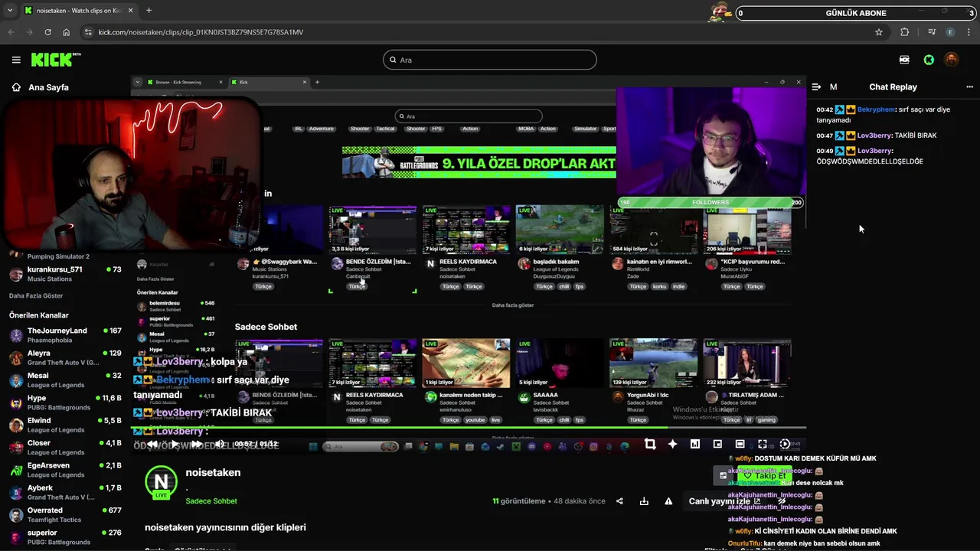Open the Sadece Sohbet category link

(x=211, y=501)
